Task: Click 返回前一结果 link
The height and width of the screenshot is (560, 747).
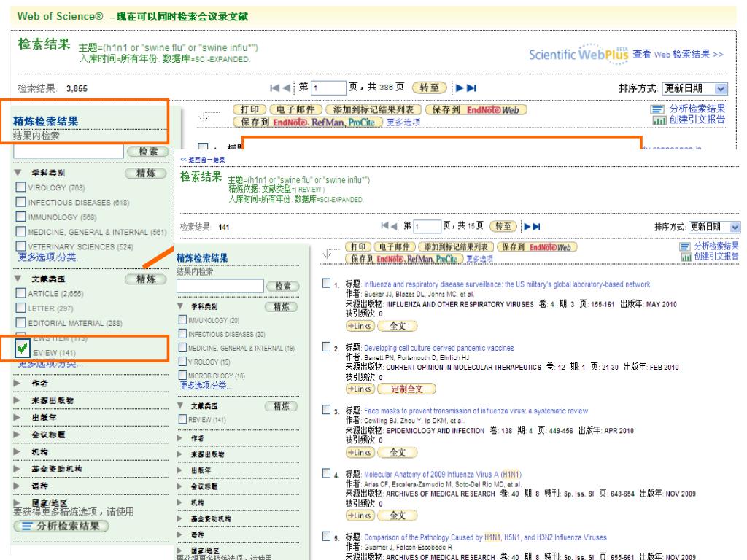Action: point(203,160)
